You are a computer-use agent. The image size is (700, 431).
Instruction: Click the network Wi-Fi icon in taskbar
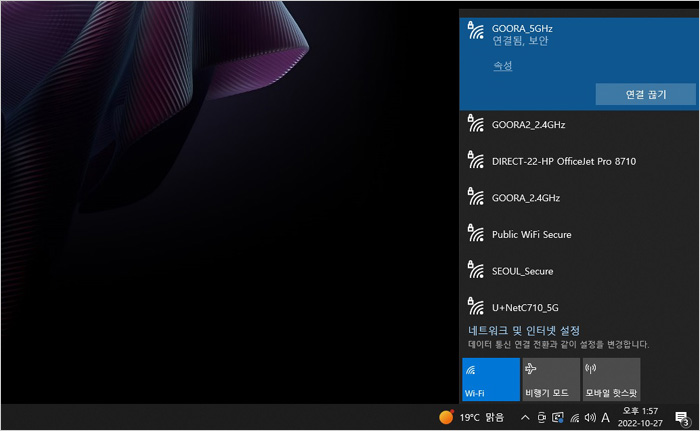[x=574, y=417]
